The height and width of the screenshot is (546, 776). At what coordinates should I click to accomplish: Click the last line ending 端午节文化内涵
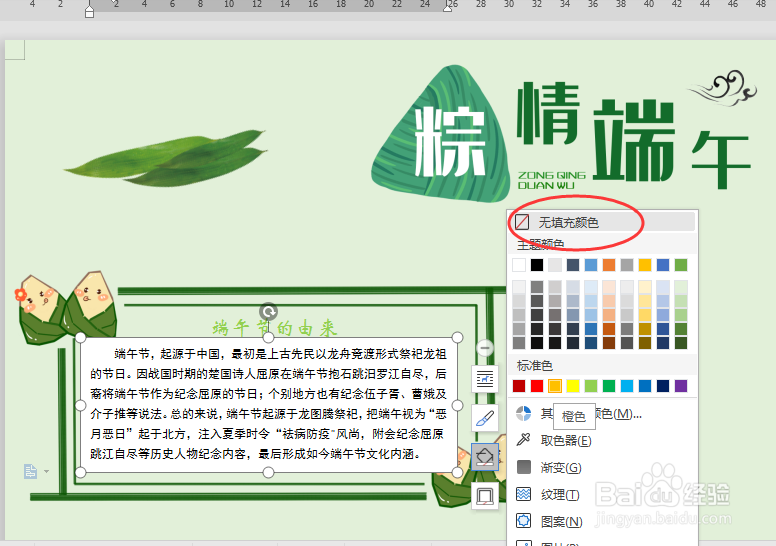click(255, 453)
